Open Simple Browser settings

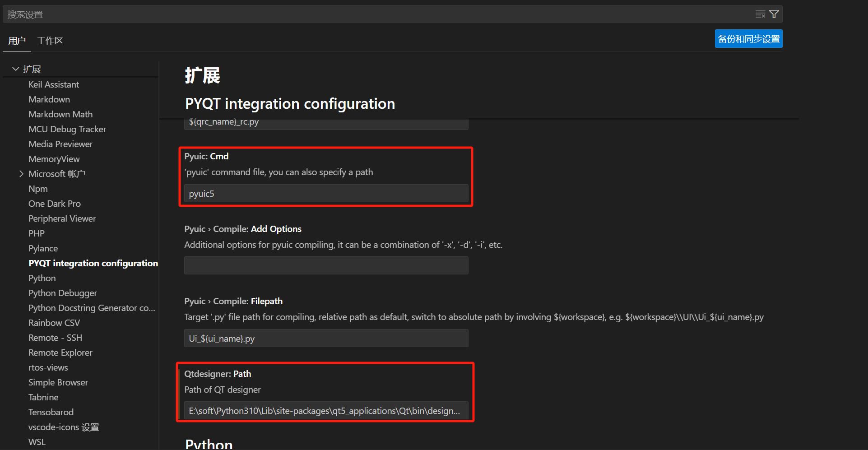pos(58,382)
